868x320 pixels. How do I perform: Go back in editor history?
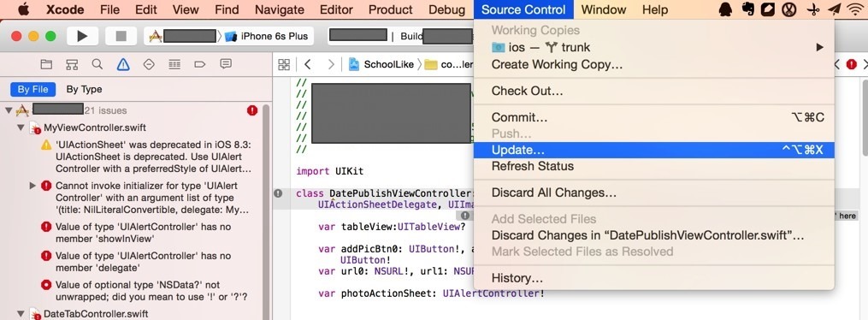[x=308, y=64]
